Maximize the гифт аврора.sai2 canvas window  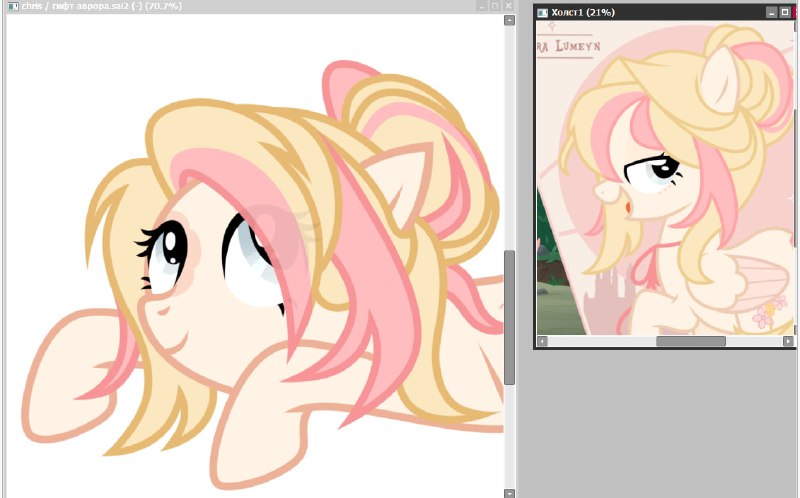pos(495,6)
